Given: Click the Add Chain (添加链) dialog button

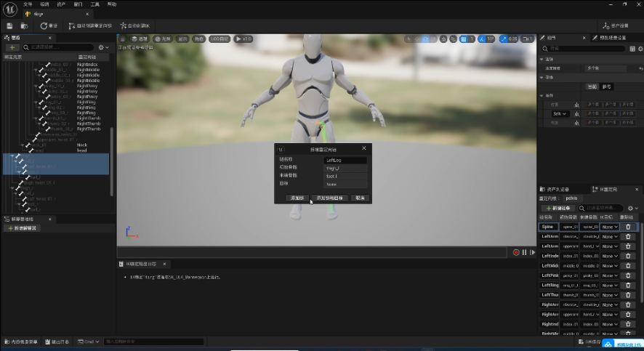Looking at the screenshot, I should 297,198.
